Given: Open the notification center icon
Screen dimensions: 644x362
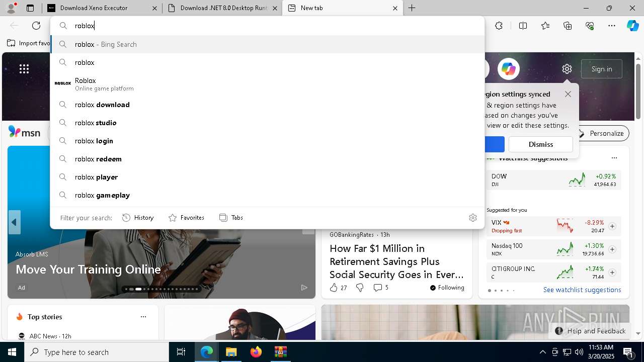Looking at the screenshot, I should pos(628,352).
